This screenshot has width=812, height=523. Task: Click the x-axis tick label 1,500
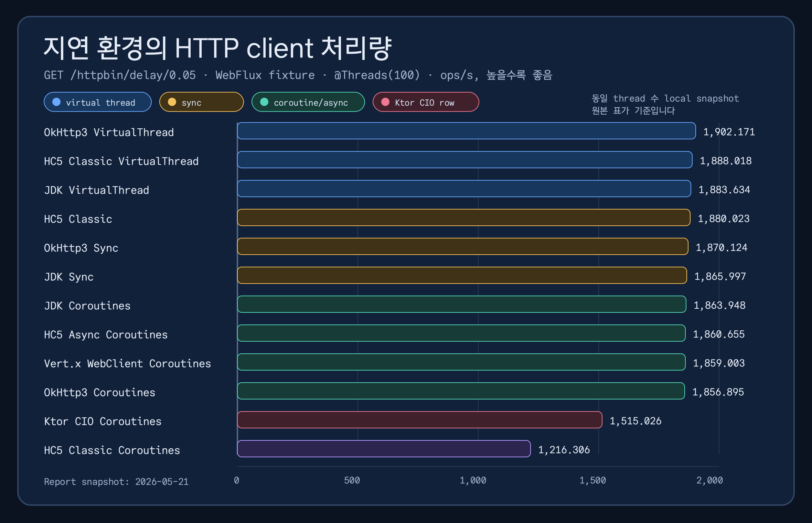tap(593, 480)
